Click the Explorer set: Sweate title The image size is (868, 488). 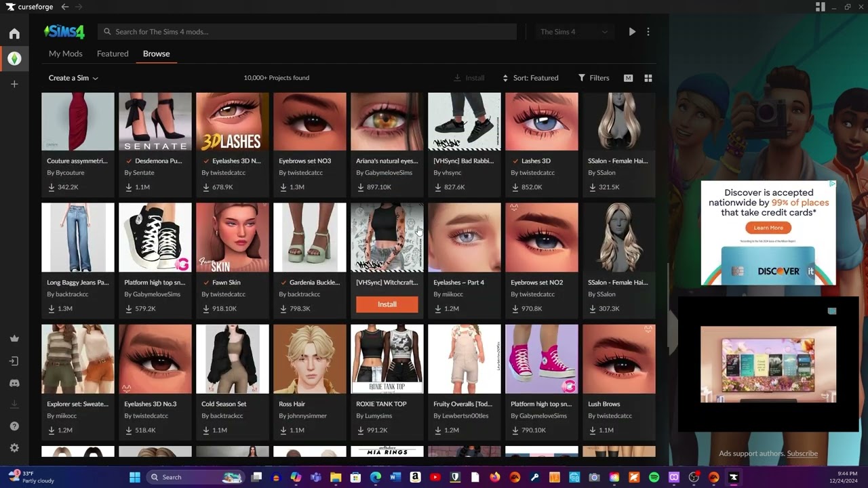pyautogui.click(x=78, y=404)
